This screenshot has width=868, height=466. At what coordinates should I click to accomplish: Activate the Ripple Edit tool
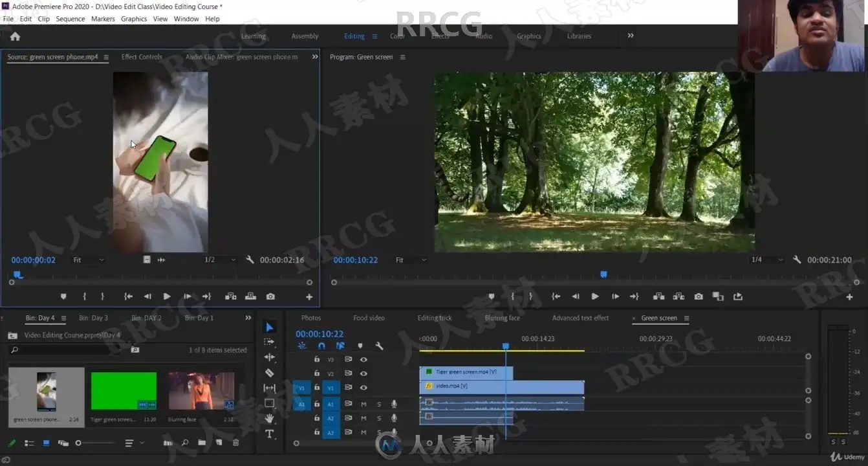[270, 357]
